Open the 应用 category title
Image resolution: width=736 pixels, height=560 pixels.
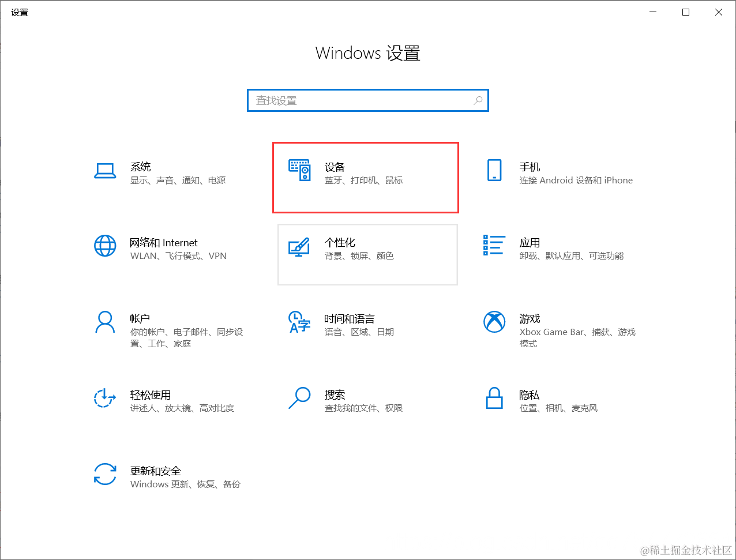(530, 243)
